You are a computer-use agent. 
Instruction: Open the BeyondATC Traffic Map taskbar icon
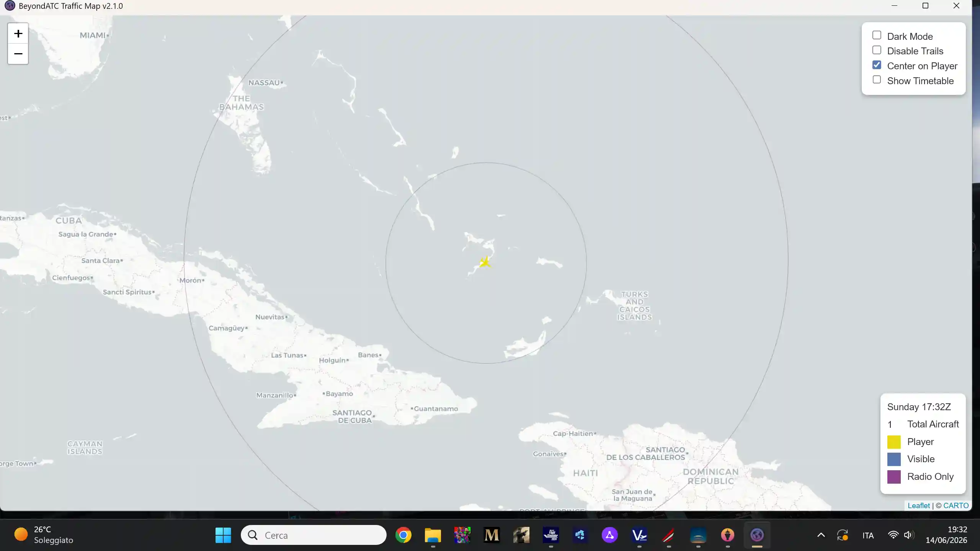(x=757, y=535)
